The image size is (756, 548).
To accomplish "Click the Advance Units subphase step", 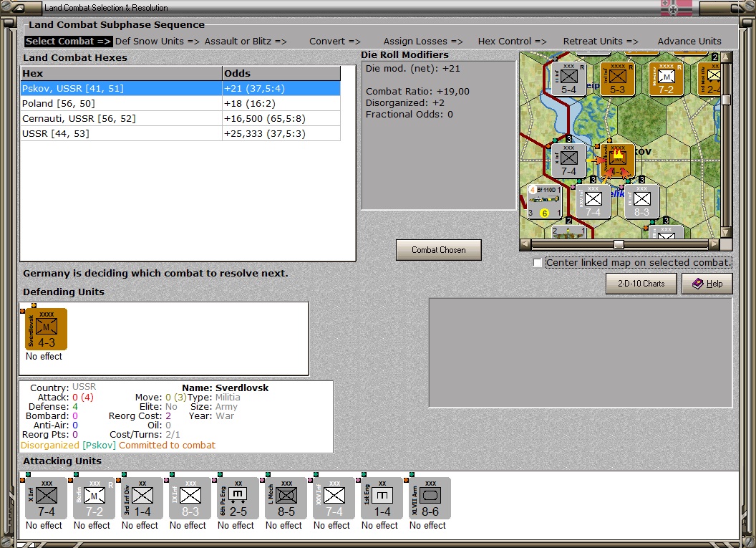I will coord(689,42).
